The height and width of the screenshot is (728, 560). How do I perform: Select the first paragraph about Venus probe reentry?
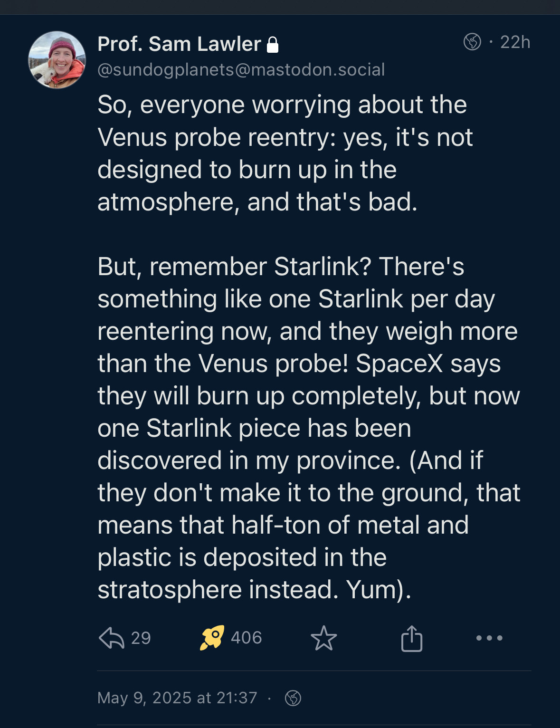coord(285,153)
